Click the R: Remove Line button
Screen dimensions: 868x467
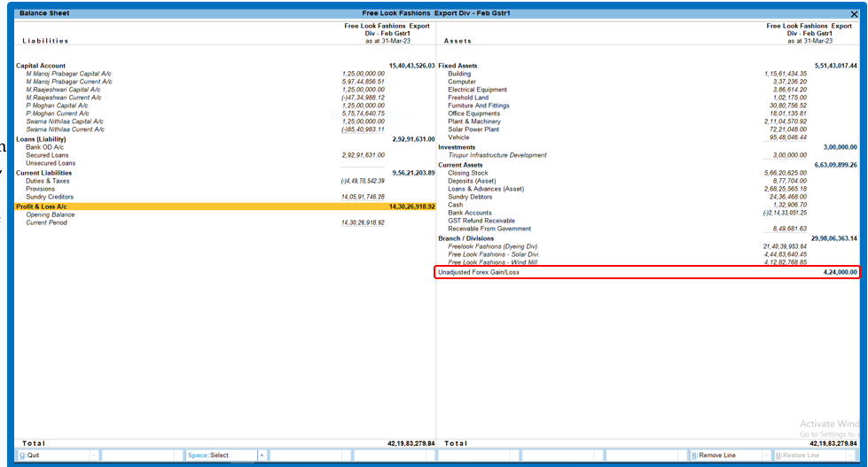tap(726, 455)
